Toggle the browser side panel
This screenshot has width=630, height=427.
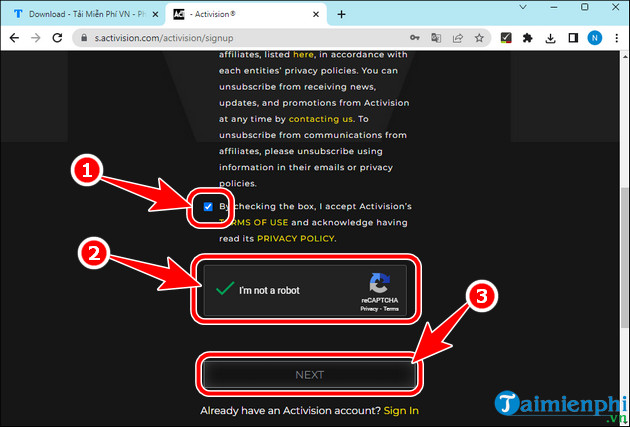click(x=573, y=38)
